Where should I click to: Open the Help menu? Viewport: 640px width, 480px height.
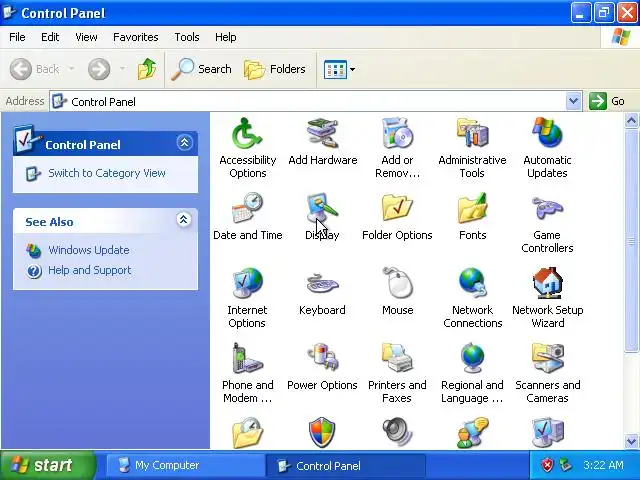[226, 37]
